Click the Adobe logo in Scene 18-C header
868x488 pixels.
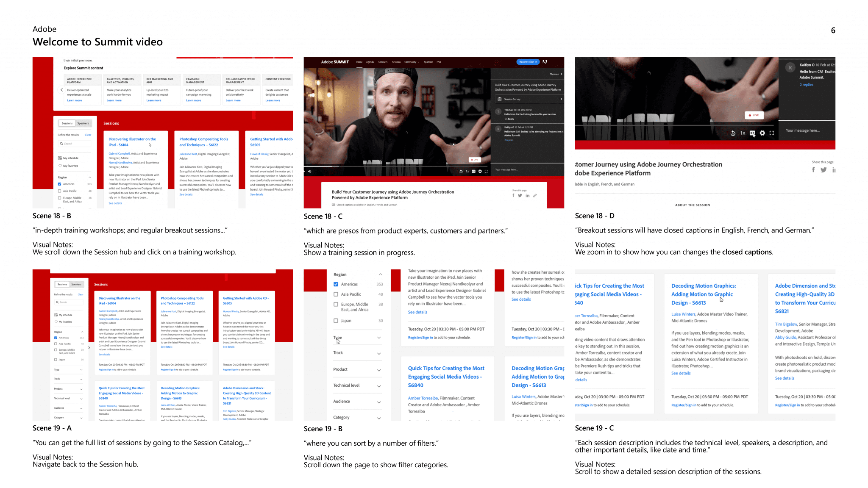545,62
